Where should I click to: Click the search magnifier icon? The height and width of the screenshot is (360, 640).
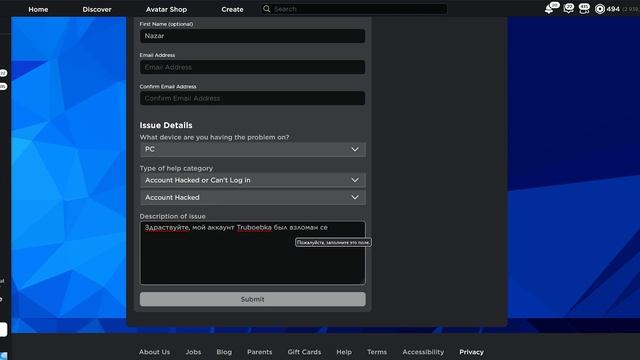click(x=267, y=9)
